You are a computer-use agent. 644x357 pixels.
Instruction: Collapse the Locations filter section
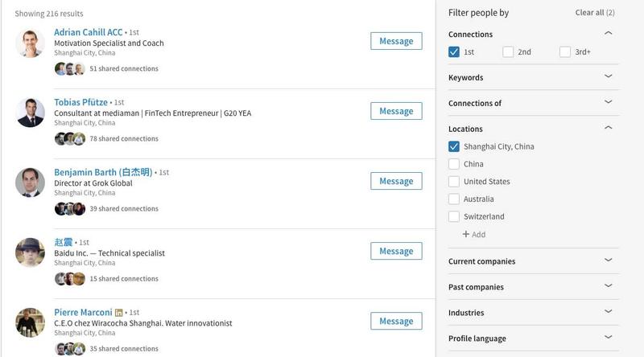608,129
